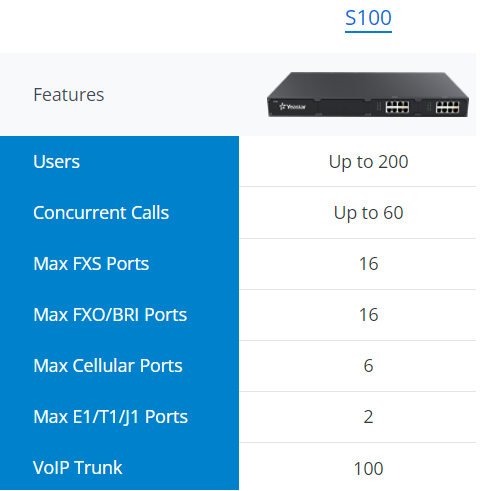The image size is (481, 491).
Task: Select the Max Cellular Ports label
Action: click(x=108, y=366)
